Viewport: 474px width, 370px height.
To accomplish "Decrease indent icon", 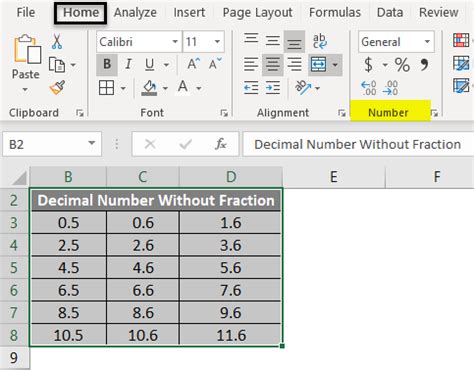I will tap(251, 88).
